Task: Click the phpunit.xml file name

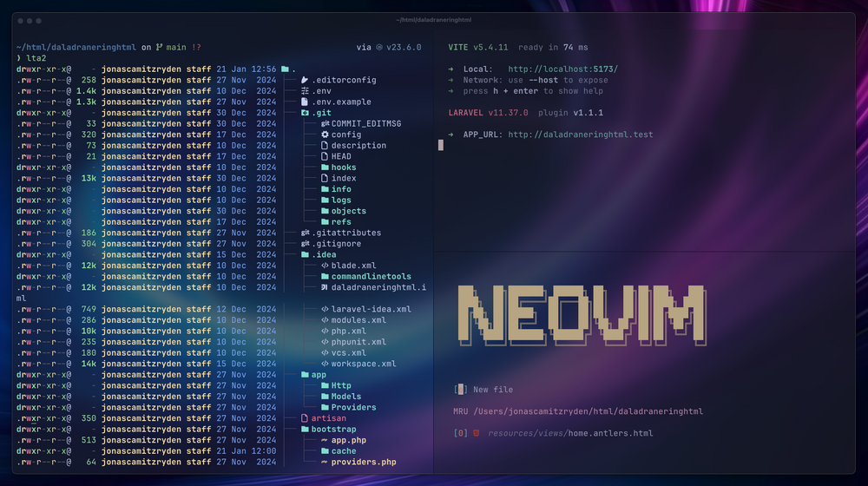Action: (358, 342)
